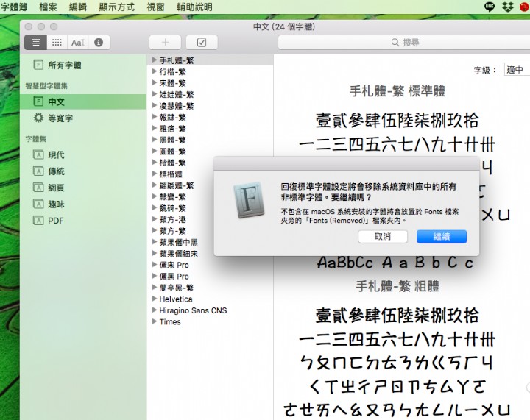
Task: Click the 取消 button in the dialog
Action: pos(383,236)
